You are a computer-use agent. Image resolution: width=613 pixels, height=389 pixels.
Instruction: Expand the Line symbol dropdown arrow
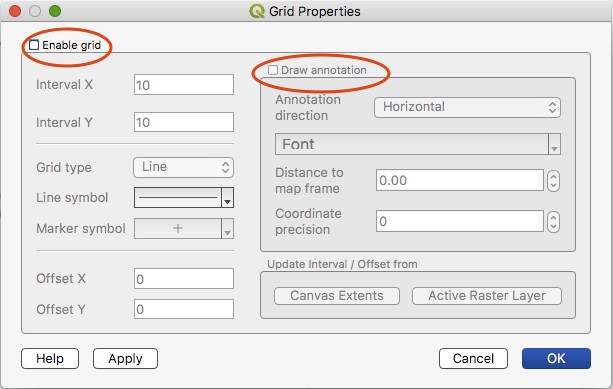pyautogui.click(x=228, y=197)
